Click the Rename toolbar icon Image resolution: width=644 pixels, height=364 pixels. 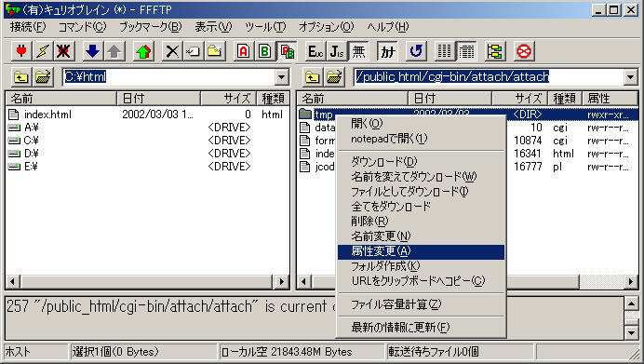tap(194, 52)
